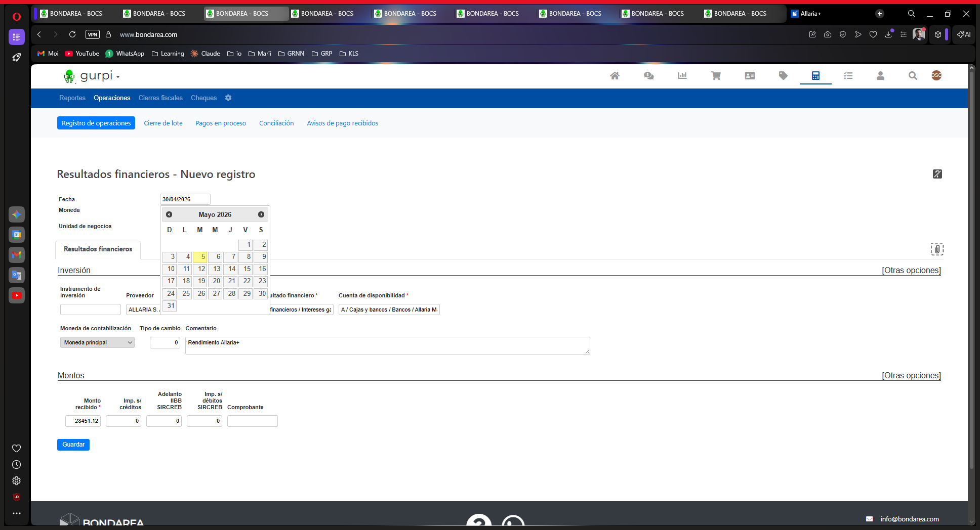980x530 pixels.
Task: Open the chat messages icon
Action: [x=648, y=76]
